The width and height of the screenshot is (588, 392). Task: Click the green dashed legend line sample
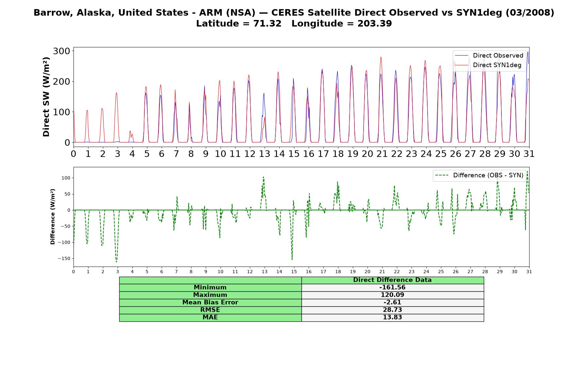click(442, 175)
